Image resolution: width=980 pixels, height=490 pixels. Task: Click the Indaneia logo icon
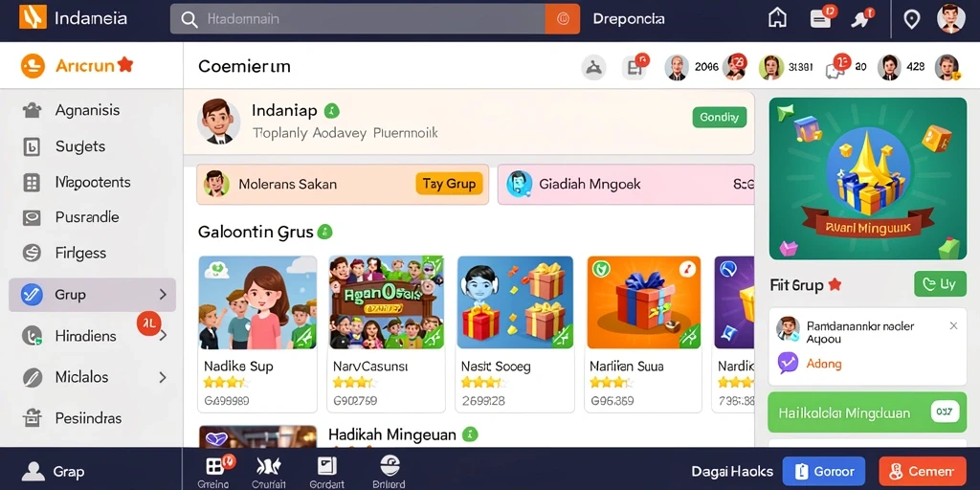click(33, 17)
